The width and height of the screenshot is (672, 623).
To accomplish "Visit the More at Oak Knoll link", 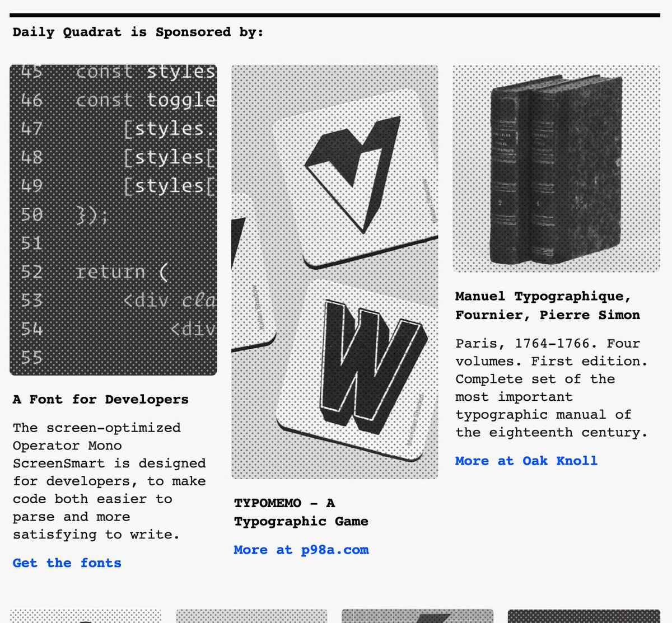I will pos(526,461).
